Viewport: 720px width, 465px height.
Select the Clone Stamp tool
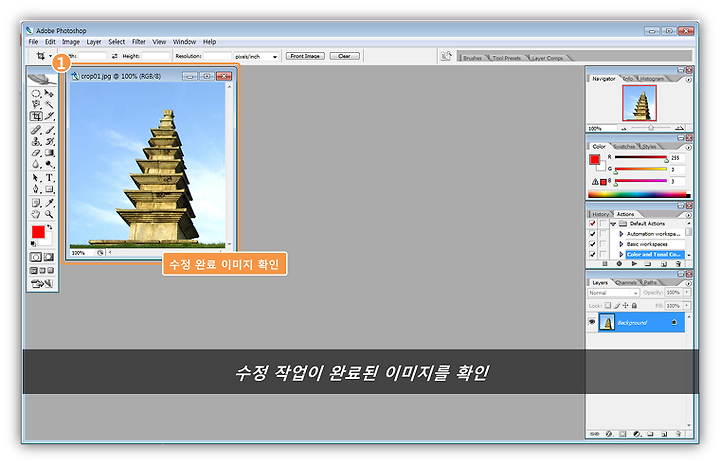click(x=36, y=141)
